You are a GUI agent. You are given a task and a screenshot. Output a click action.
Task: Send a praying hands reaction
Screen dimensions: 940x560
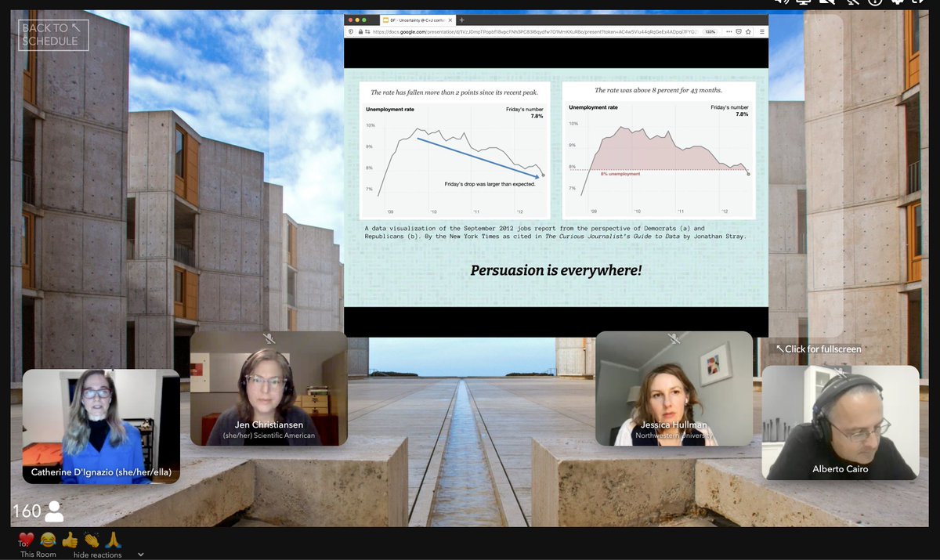click(x=113, y=540)
